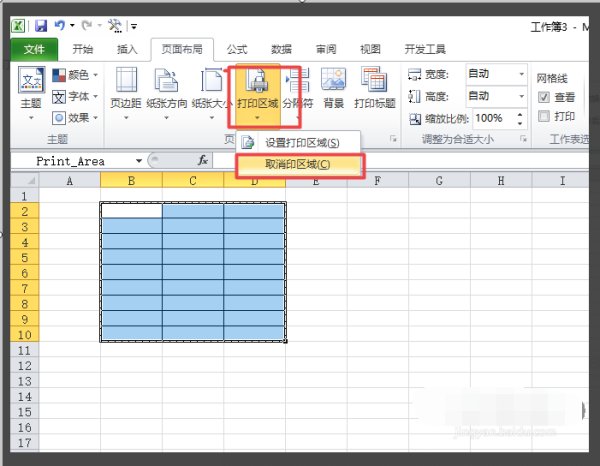Select row 10 header
The width and height of the screenshot is (600, 466).
tap(24, 335)
